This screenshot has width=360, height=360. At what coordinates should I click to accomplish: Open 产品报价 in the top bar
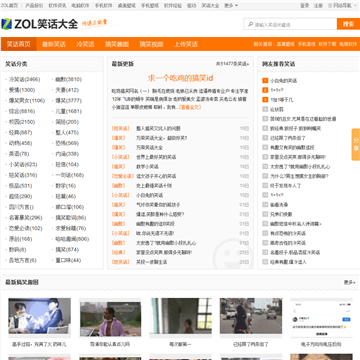pos(34,6)
